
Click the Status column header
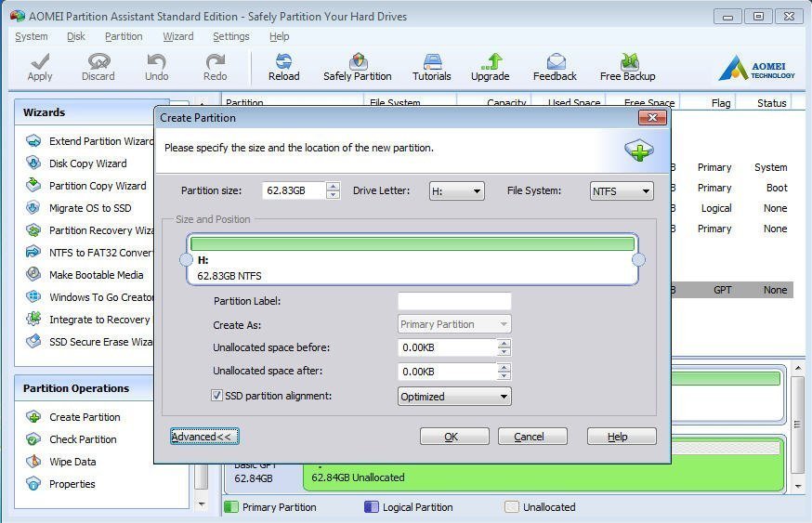pos(771,102)
